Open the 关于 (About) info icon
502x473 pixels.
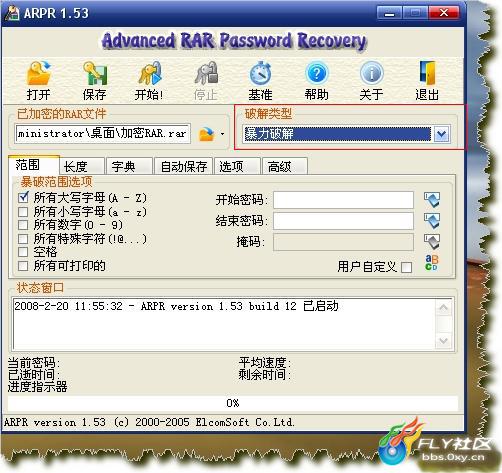pos(371,73)
